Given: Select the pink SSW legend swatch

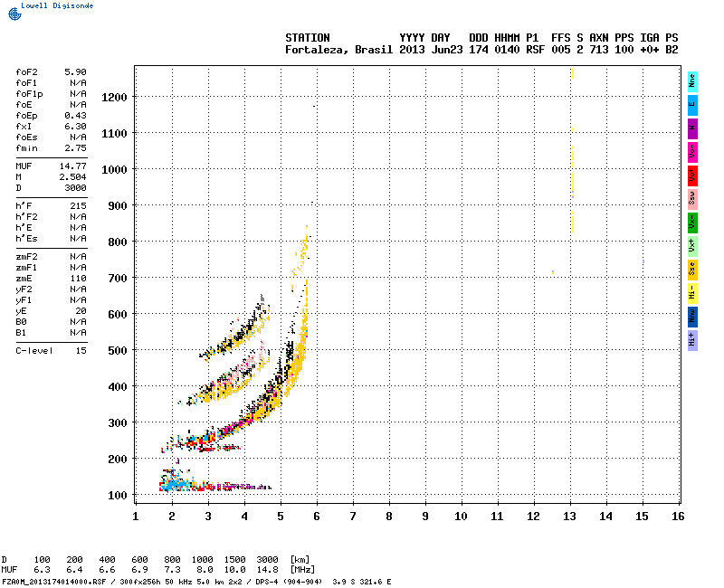Looking at the screenshot, I should point(692,199).
